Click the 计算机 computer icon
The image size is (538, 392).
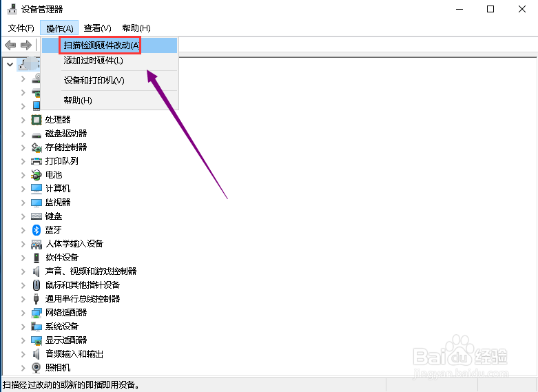[37, 189]
